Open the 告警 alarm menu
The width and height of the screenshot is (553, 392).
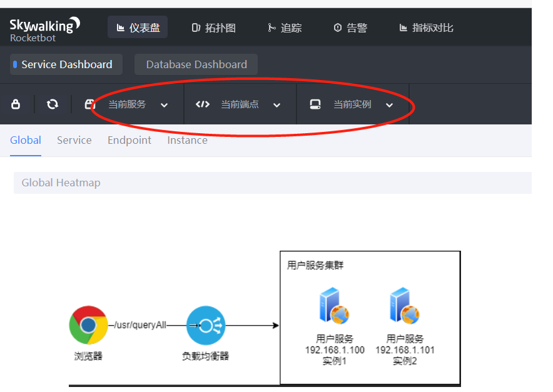pos(350,28)
